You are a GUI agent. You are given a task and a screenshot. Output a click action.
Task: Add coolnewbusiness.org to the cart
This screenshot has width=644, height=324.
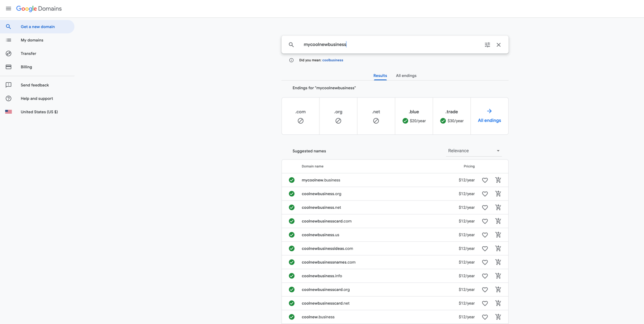tap(498, 193)
